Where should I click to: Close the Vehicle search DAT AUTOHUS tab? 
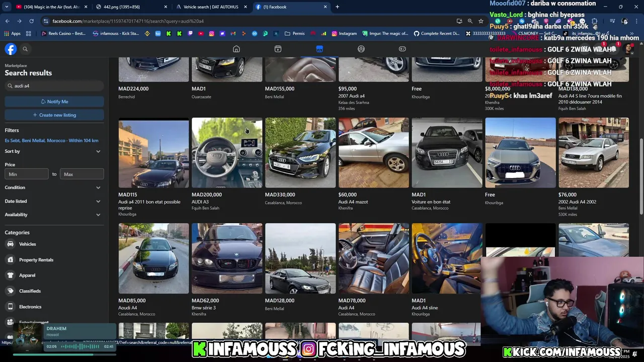coord(246,7)
